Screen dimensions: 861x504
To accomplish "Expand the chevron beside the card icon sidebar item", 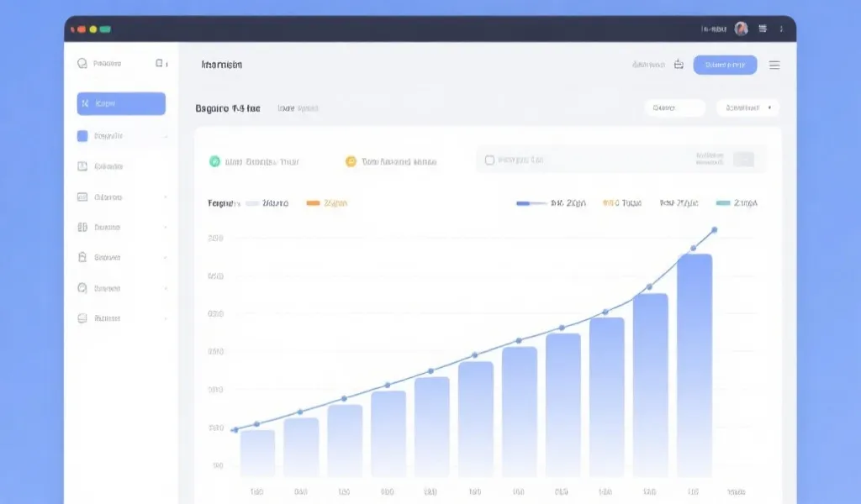I will (x=166, y=197).
